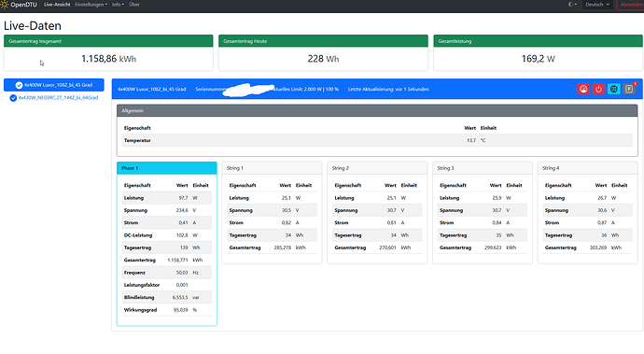
Task: Click check icon of 4x430W_NEG9RC inverter
Action: point(13,98)
